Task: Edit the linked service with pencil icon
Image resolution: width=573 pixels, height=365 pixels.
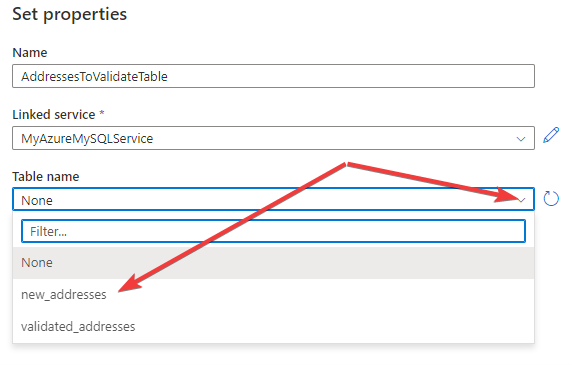Action: coord(551,135)
